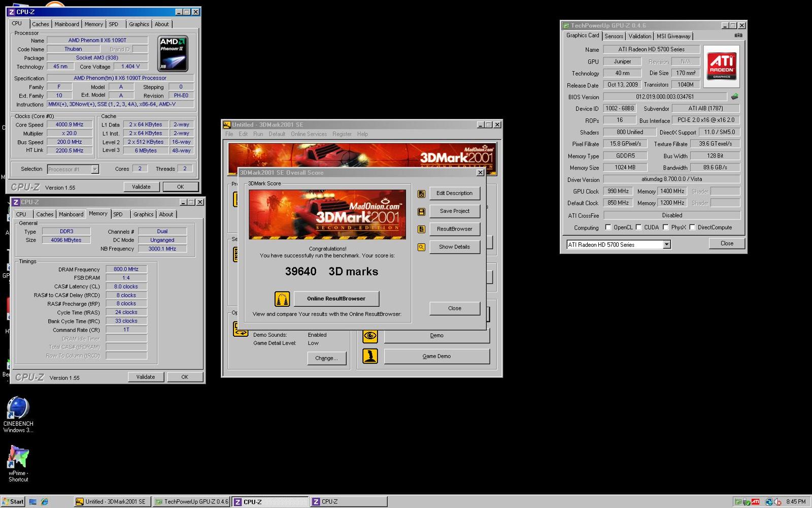Click the Show Details button
This screenshot has width=812, height=508.
pos(454,247)
